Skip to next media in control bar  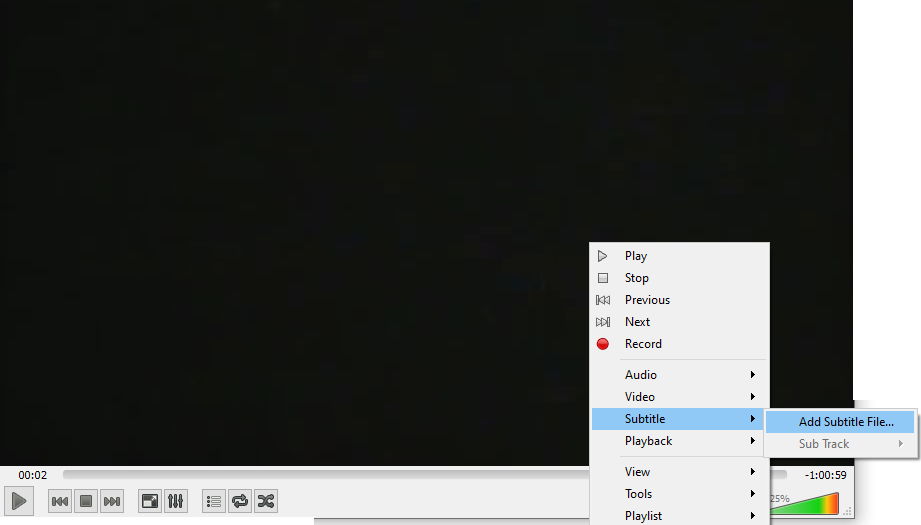112,501
